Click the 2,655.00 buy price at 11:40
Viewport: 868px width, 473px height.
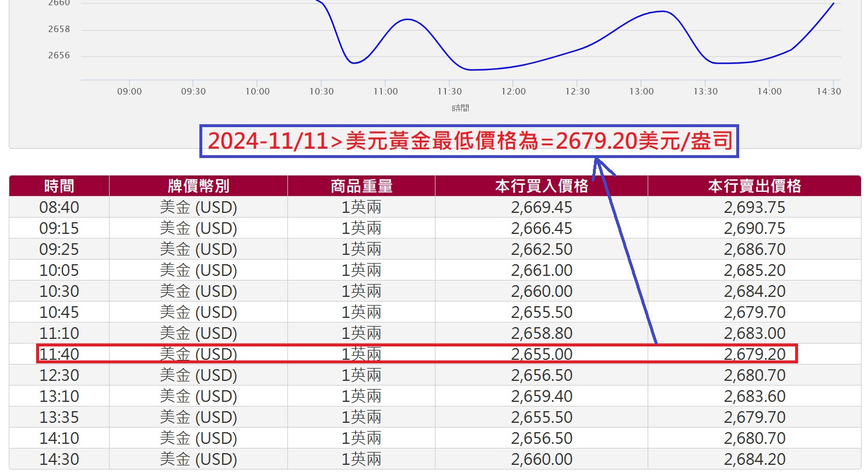click(x=542, y=354)
